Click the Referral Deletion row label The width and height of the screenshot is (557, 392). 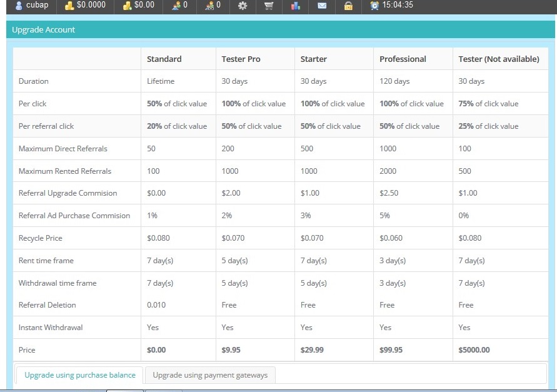click(48, 305)
